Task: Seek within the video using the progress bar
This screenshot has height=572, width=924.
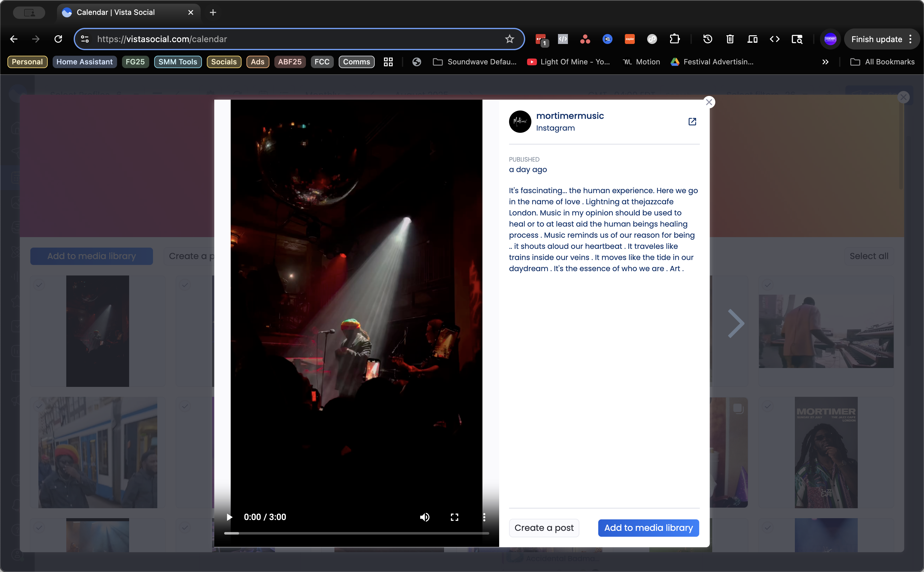Action: point(356,533)
